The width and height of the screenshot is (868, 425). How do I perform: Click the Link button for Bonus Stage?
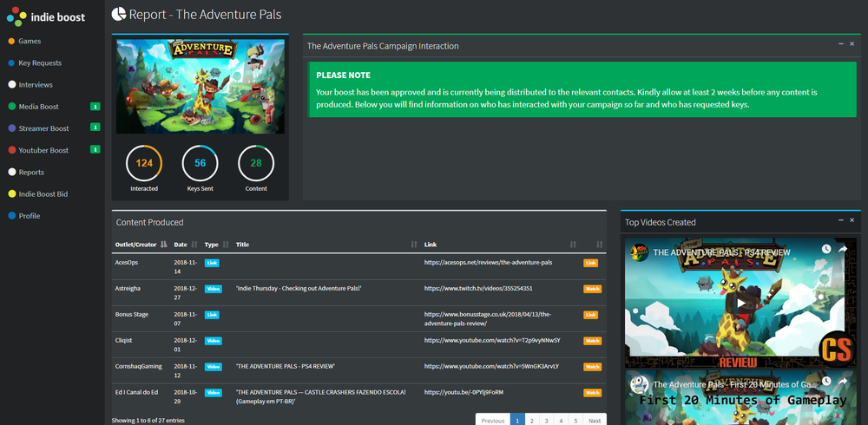point(590,315)
